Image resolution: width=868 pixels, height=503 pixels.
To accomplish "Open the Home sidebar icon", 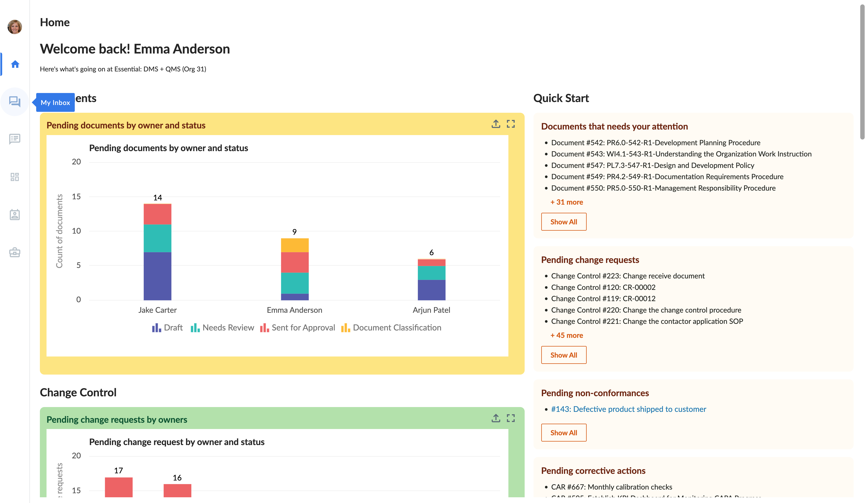I will (15, 64).
